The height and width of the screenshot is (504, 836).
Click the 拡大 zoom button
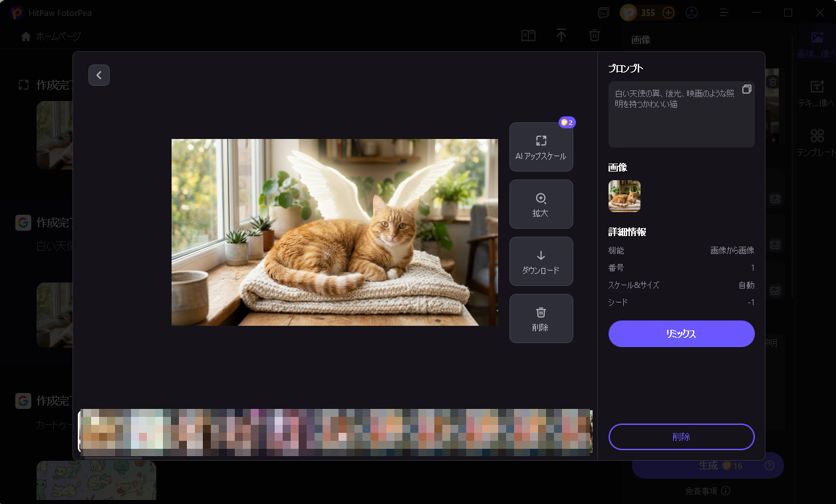point(541,204)
